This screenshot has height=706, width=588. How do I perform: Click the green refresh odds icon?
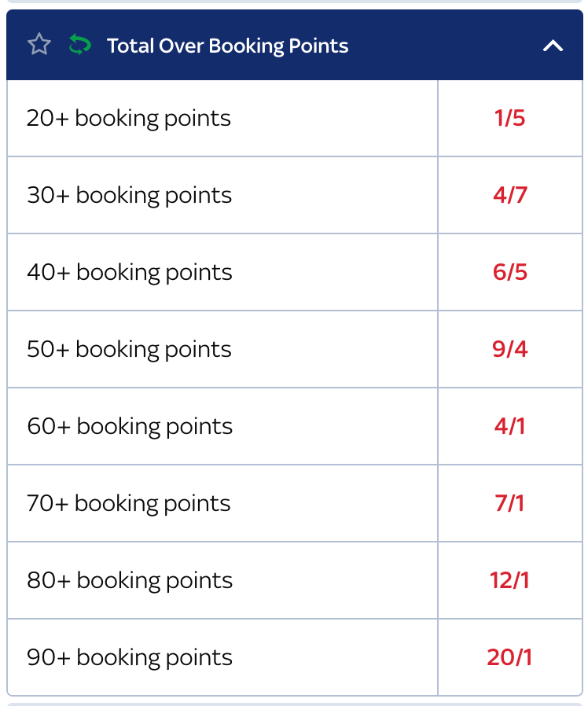[79, 46]
